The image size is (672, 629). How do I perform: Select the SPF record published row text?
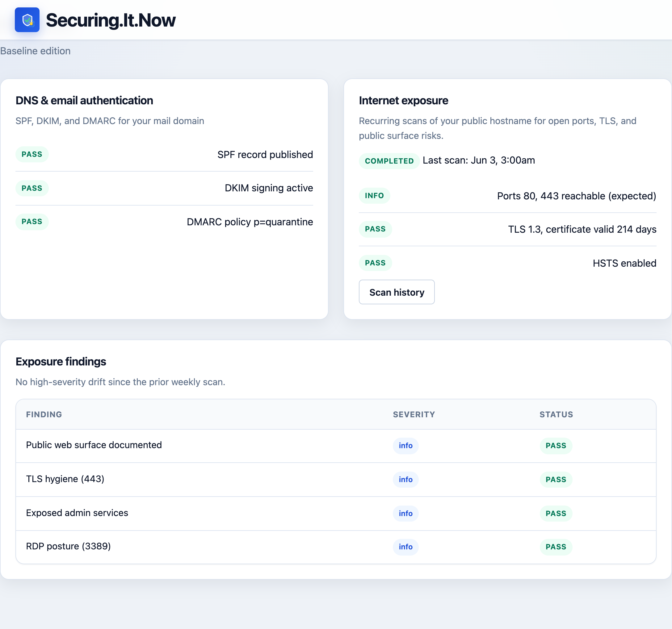(x=265, y=154)
